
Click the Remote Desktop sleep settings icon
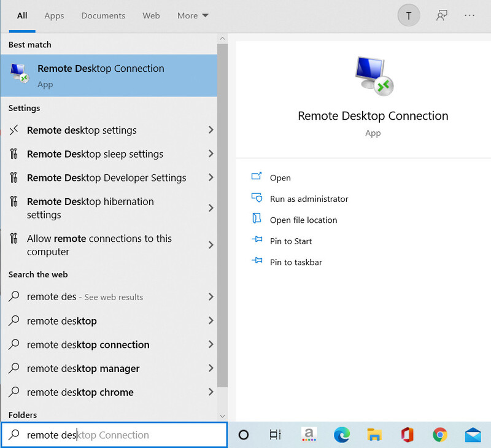[x=14, y=153]
